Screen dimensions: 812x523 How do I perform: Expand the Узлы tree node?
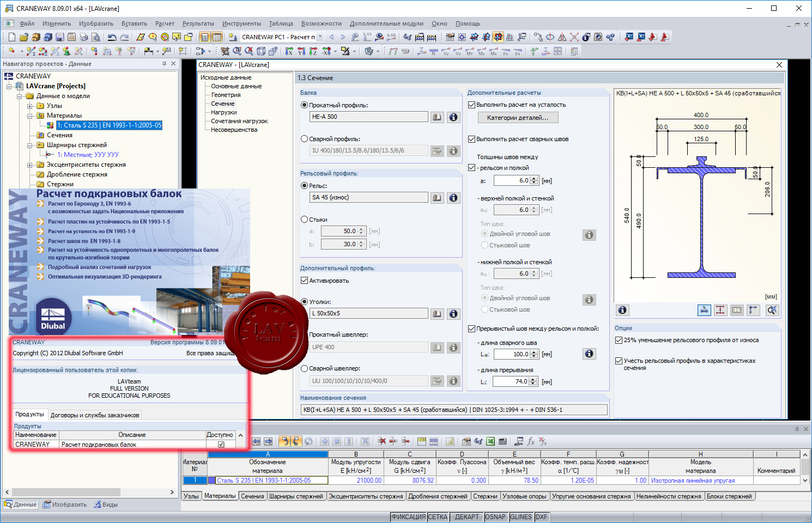coord(30,106)
